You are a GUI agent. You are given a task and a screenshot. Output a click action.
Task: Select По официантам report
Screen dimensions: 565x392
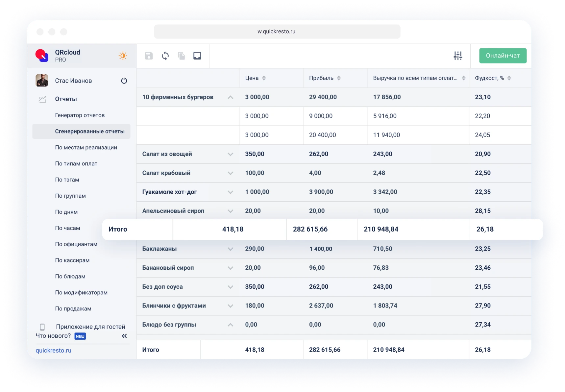click(76, 244)
